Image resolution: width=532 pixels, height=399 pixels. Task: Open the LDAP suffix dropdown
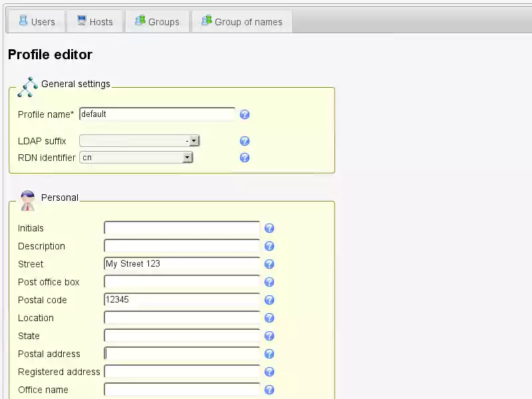pos(194,140)
